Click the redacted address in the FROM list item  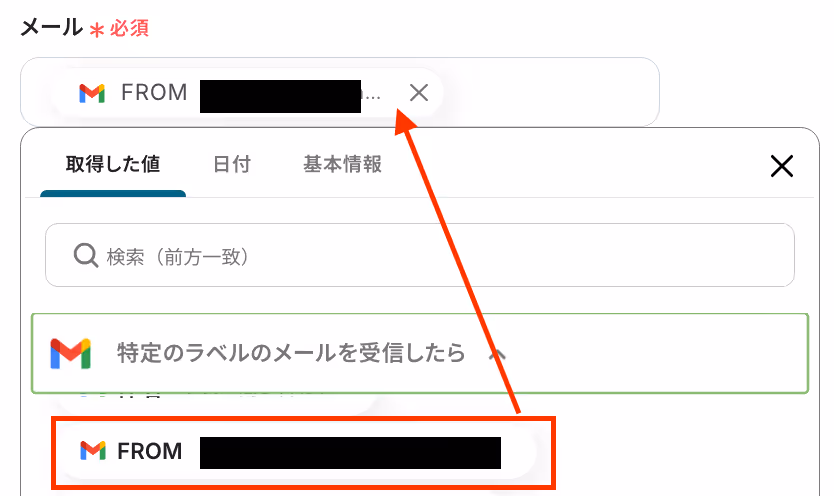click(350, 452)
